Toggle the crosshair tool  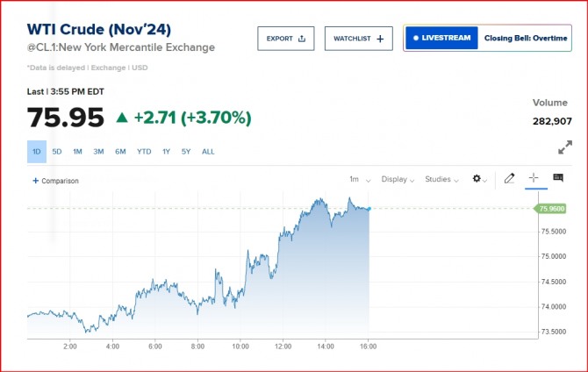[533, 179]
